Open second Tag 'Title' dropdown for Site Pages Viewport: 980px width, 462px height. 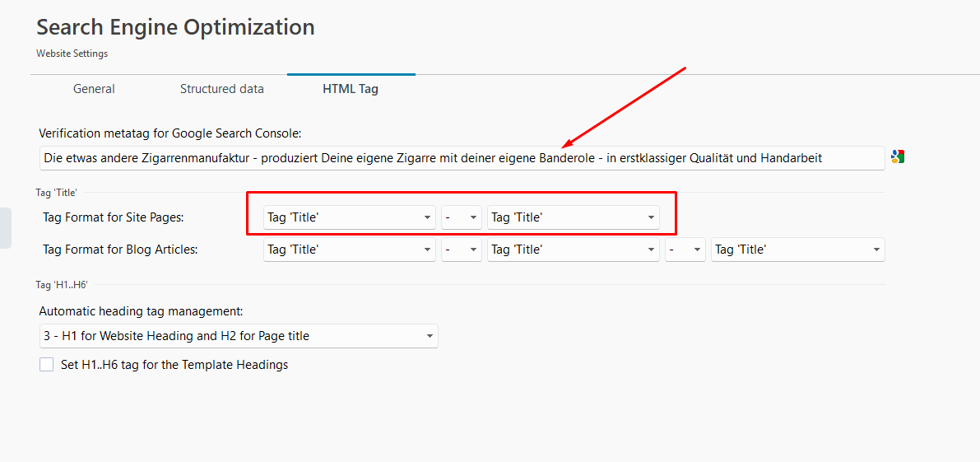point(573,217)
